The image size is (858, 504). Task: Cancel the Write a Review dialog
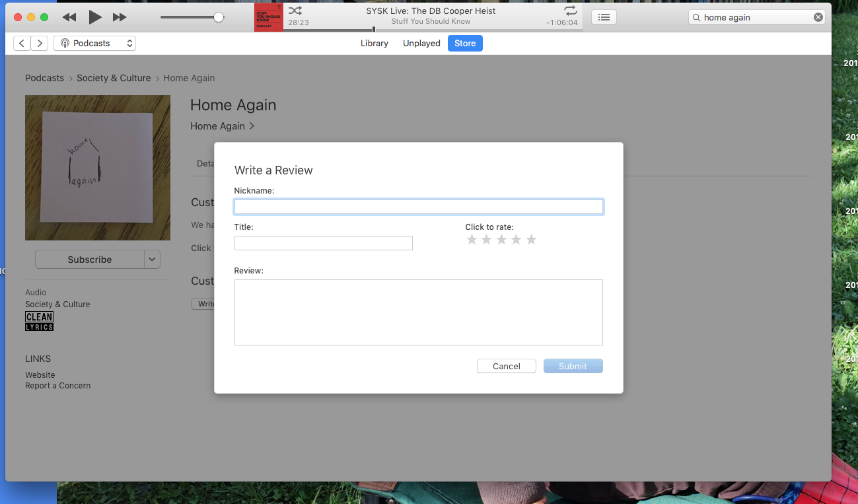tap(507, 366)
